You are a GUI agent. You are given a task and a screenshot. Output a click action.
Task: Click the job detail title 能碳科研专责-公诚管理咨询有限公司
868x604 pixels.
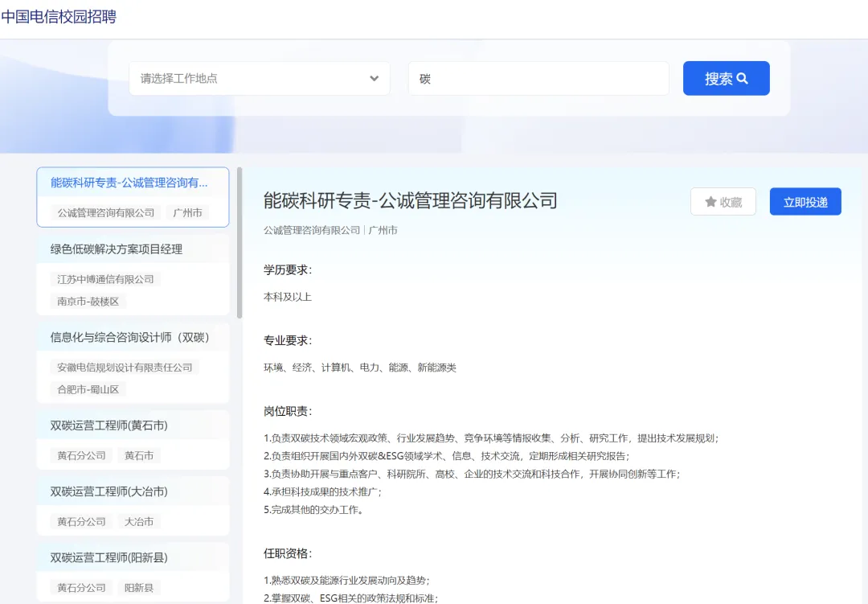click(x=410, y=200)
